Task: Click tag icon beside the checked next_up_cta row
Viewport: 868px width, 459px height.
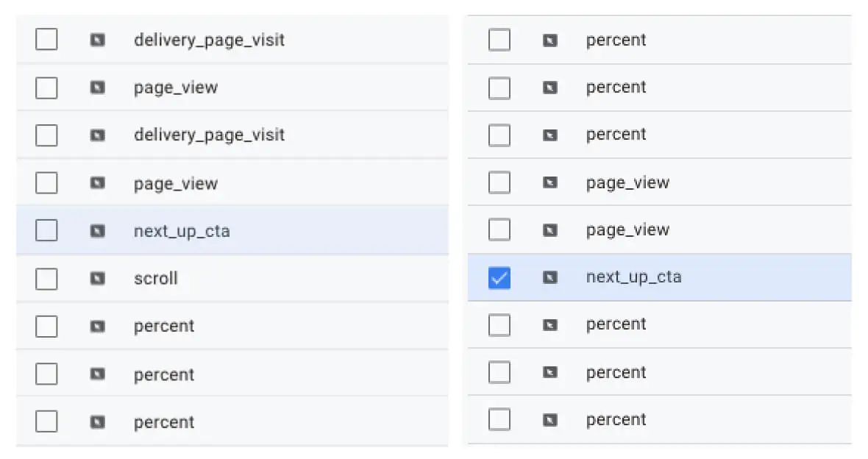Action: 549,277
